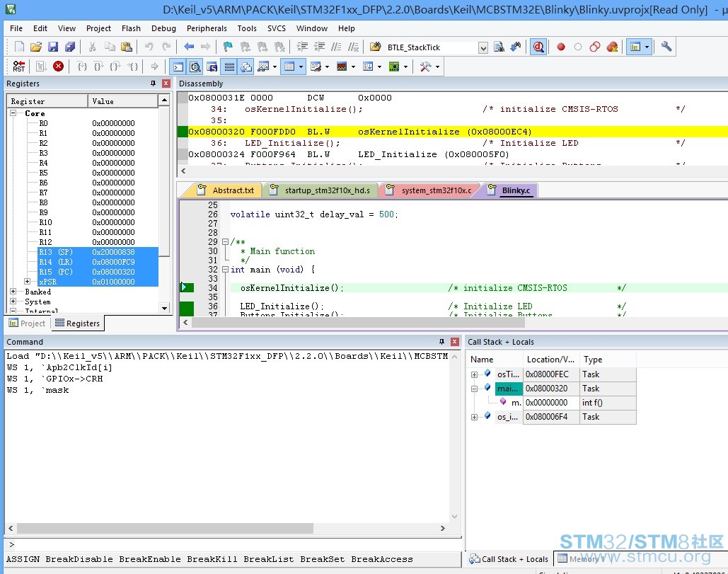Expand the Banked registers group
Viewport: 728px width, 574px height.
click(x=13, y=291)
